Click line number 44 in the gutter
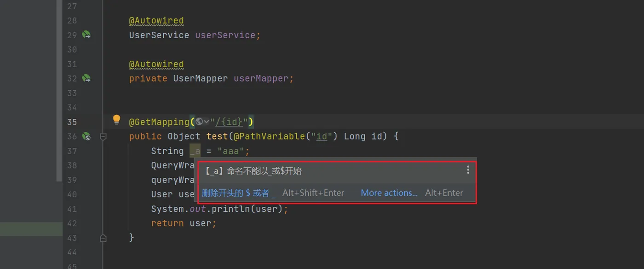The image size is (644, 269). point(72,252)
